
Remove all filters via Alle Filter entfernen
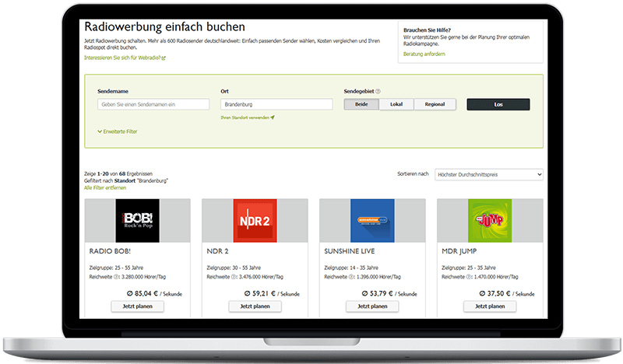click(x=107, y=187)
